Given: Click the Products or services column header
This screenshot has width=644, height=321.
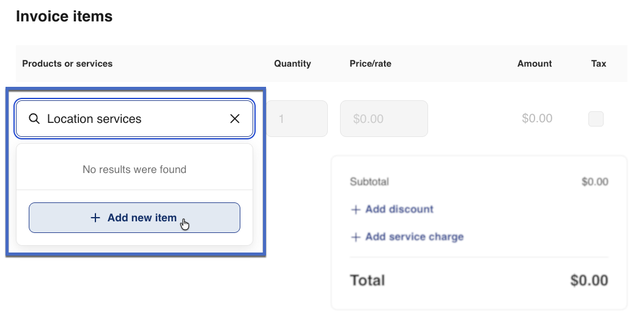Looking at the screenshot, I should [x=67, y=64].
